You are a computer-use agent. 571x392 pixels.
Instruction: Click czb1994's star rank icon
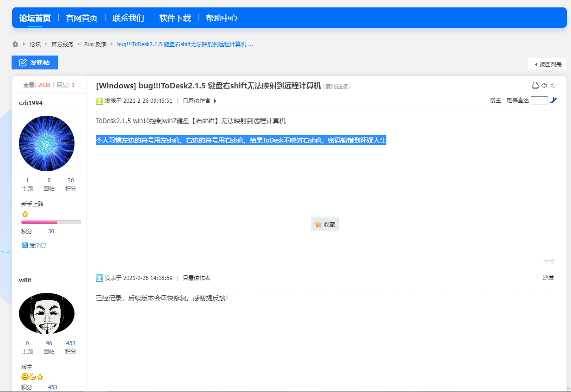point(25,214)
